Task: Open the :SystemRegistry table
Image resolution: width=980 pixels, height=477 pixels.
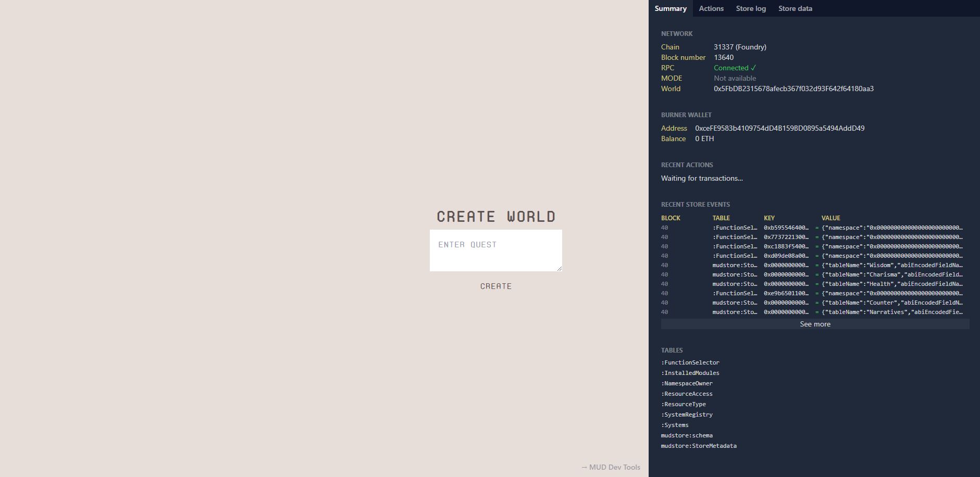Action: click(x=687, y=415)
